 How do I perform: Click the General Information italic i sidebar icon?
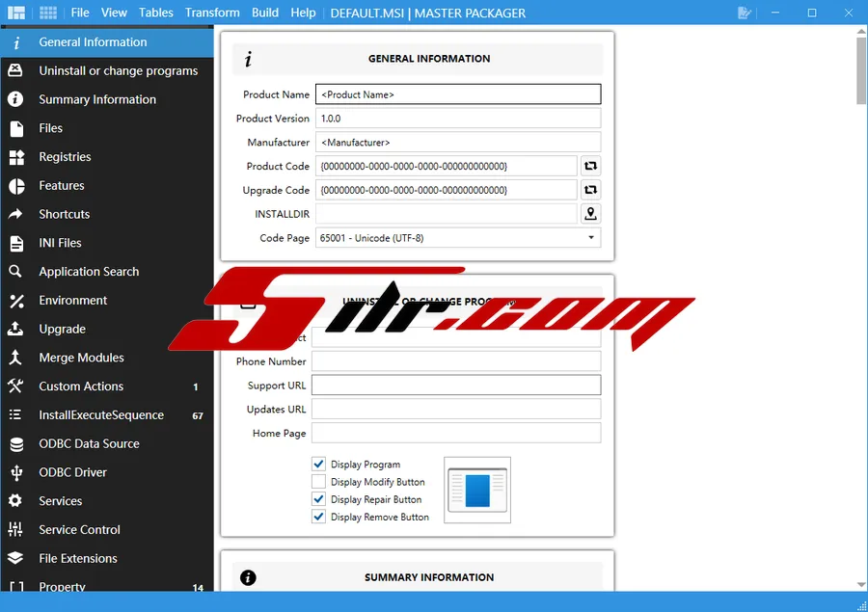click(x=16, y=42)
